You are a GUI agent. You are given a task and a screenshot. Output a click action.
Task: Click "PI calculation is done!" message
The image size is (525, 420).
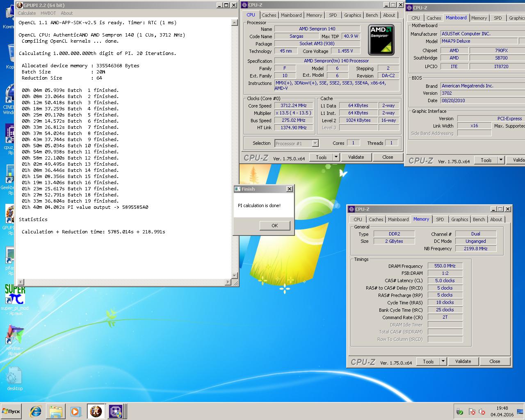pos(259,205)
